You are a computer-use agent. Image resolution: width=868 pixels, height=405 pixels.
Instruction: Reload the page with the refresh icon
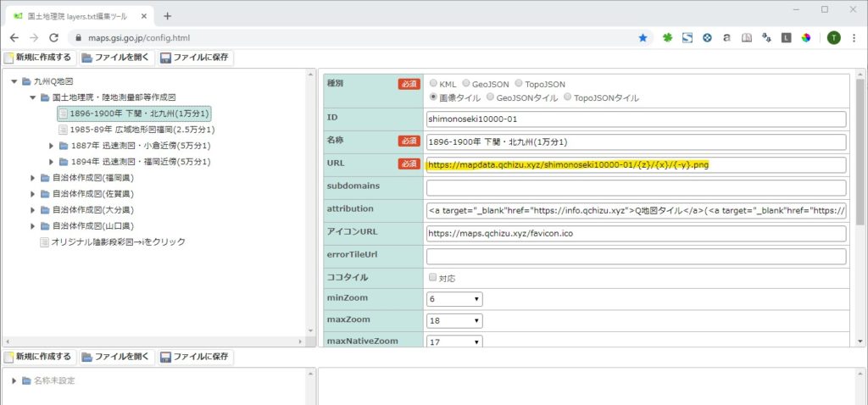pos(53,38)
